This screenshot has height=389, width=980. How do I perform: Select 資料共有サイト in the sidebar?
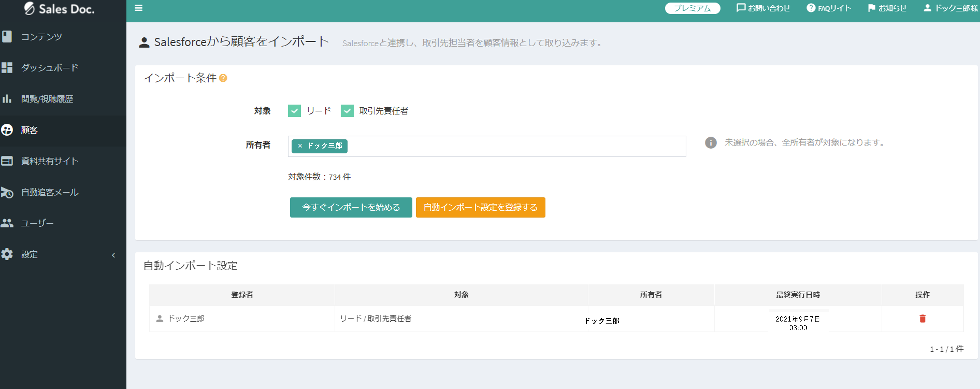pyautogui.click(x=7, y=161)
